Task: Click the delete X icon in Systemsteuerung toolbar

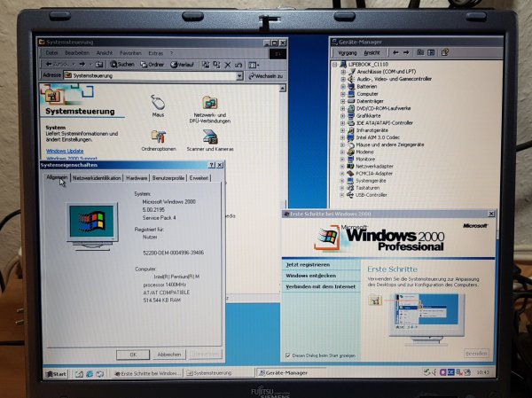Action: [228, 65]
